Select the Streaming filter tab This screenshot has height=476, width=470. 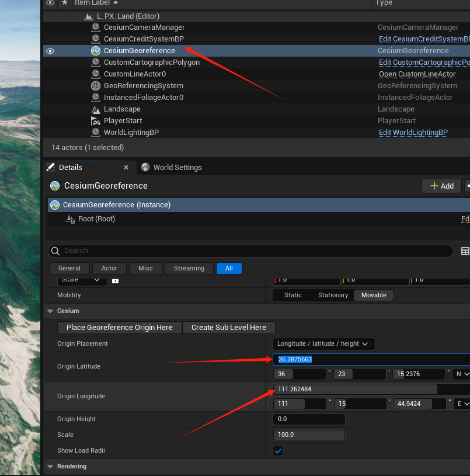[x=189, y=268]
